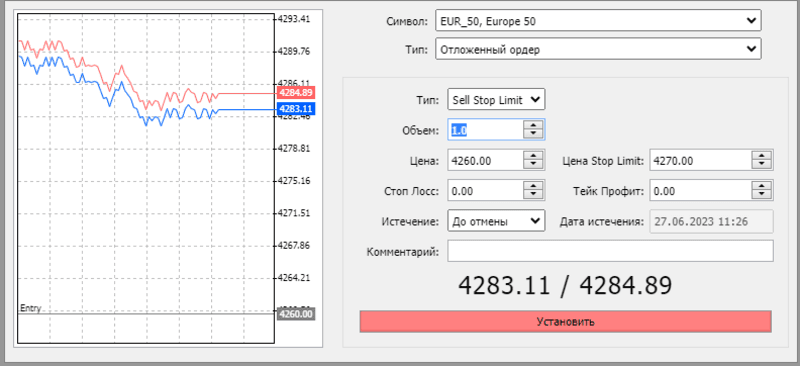800x366 pixels.
Task: Click the gray Entry price tag 4260.00
Action: coord(295,313)
